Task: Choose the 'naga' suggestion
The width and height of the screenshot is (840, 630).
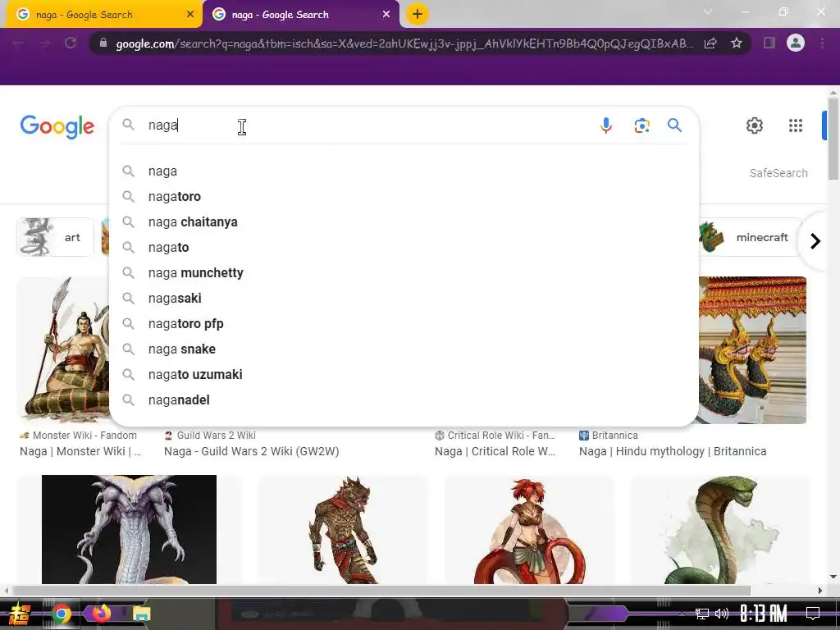Action: (404, 171)
